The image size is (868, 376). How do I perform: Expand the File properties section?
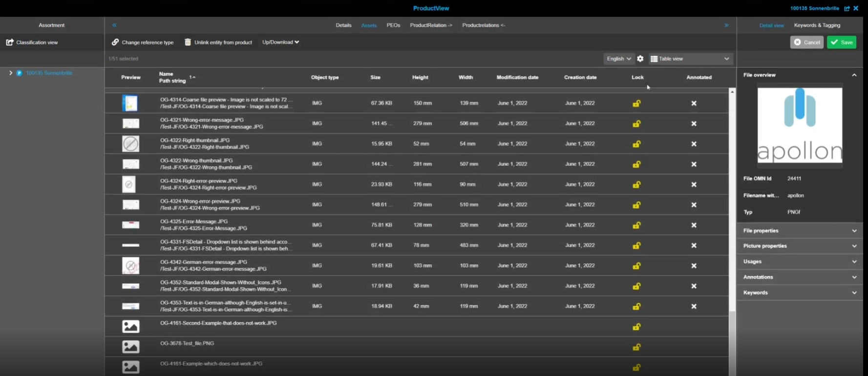(x=799, y=231)
